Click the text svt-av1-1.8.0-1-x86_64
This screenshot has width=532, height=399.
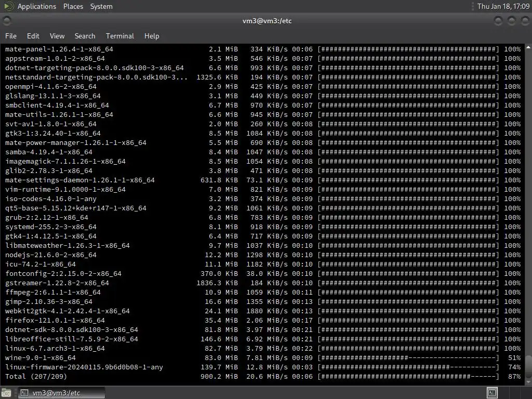(x=51, y=124)
